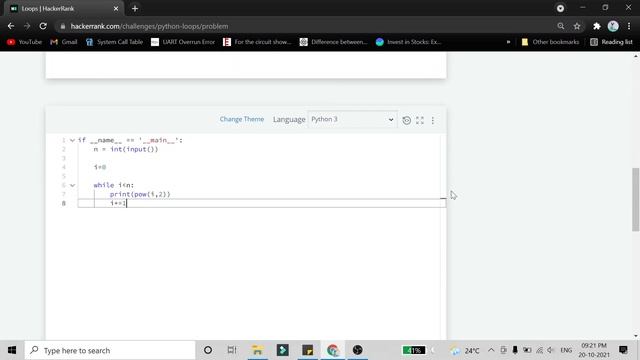
Task: Open the network Wi-Fi tray icon
Action: [x=539, y=350]
